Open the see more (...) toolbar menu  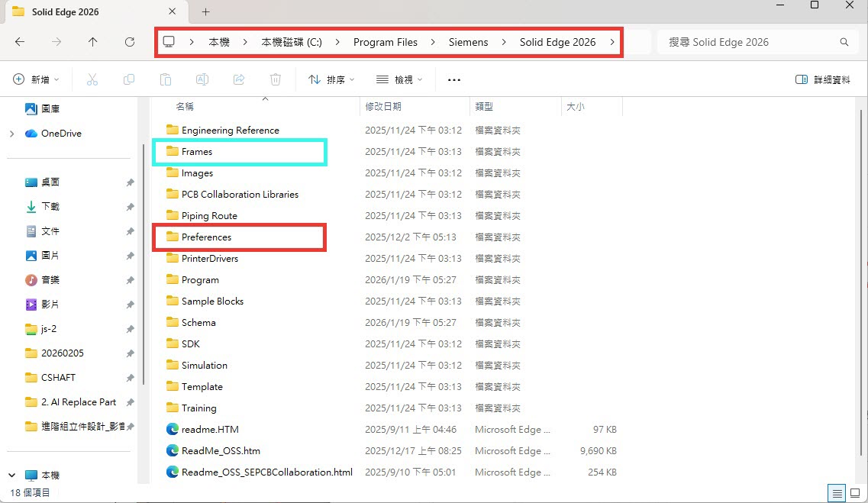tap(454, 79)
